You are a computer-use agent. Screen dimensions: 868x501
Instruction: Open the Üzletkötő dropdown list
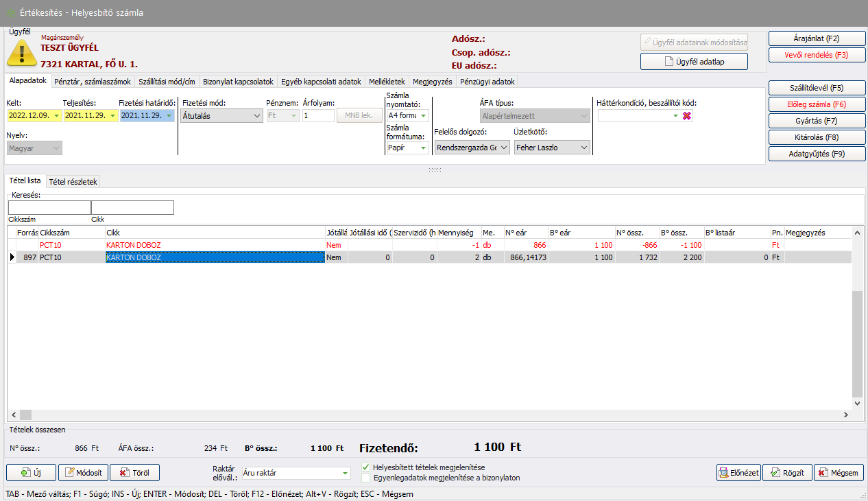click(583, 148)
